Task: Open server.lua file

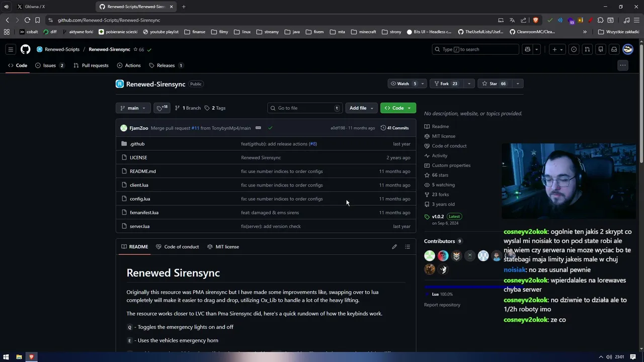Action: pos(139,226)
